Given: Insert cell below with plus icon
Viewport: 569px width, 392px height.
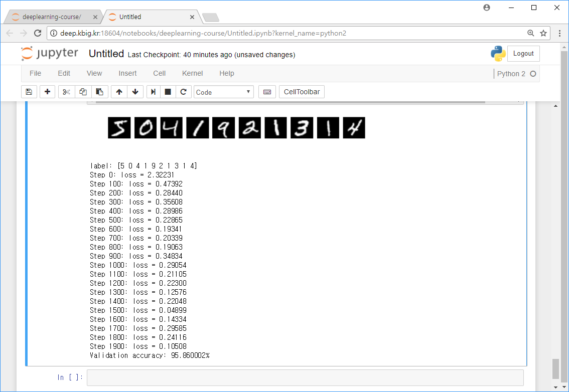Looking at the screenshot, I should [47, 92].
